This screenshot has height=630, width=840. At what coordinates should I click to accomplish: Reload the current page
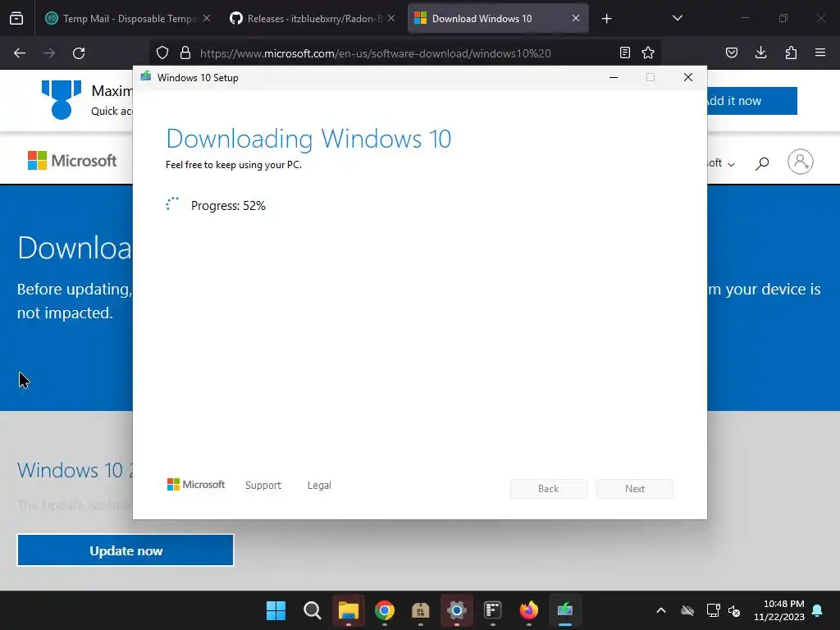tap(79, 53)
